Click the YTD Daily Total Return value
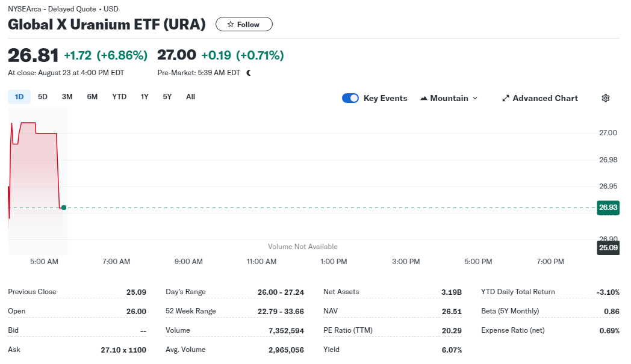Screen dimensions: 631x364 click(x=608, y=292)
